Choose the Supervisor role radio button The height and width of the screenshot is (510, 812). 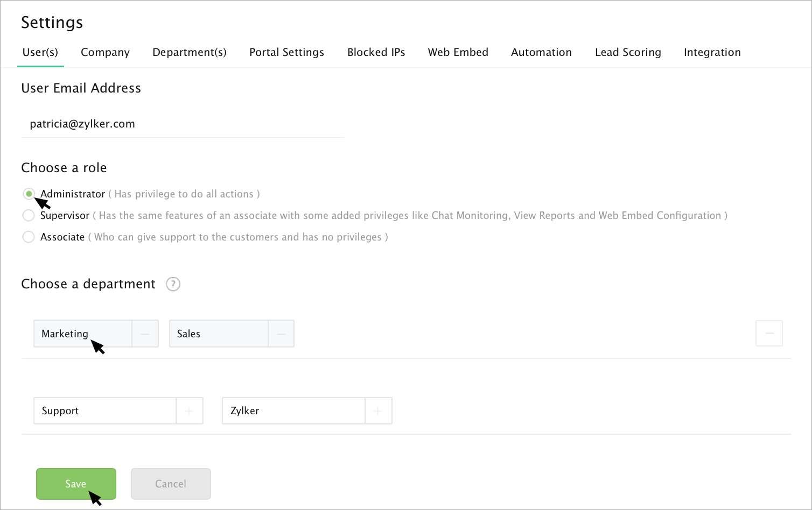tap(29, 216)
